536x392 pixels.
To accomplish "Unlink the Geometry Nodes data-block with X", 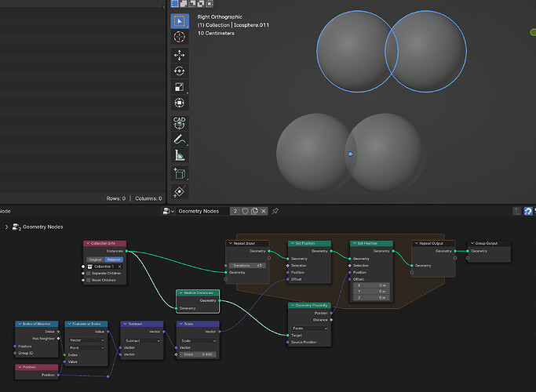I will (264, 211).
